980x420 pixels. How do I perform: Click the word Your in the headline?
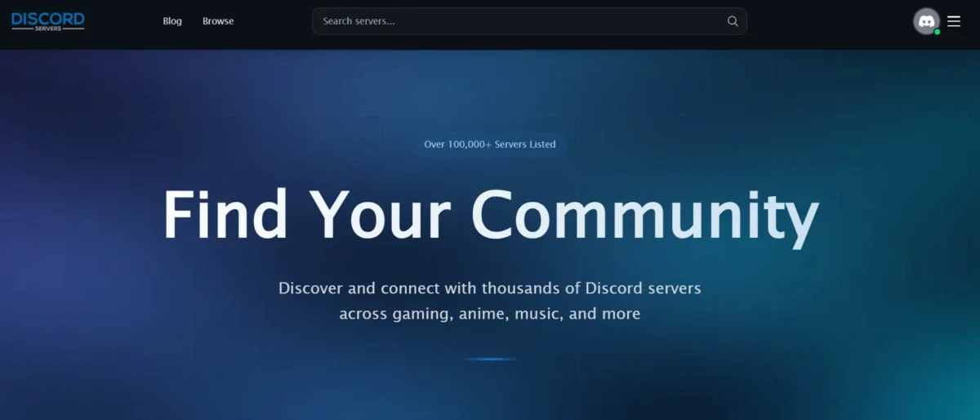point(381,214)
